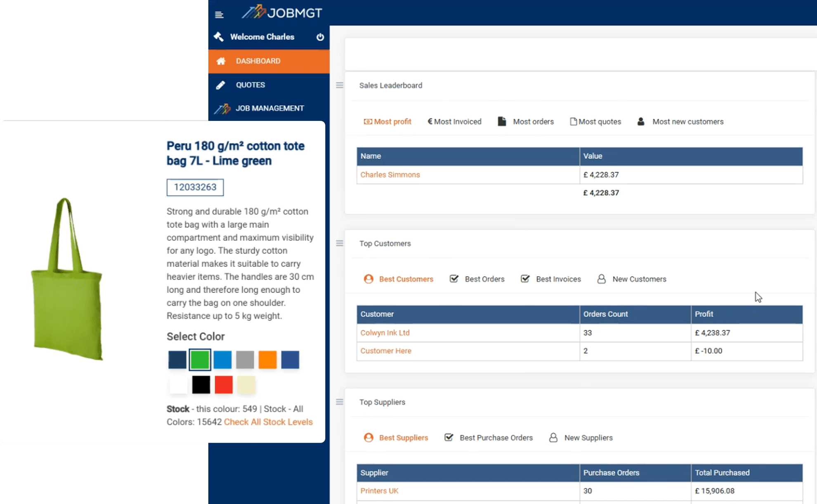Viewport: 817px width, 504px height.
Task: Click the Most orders document icon
Action: point(502,121)
